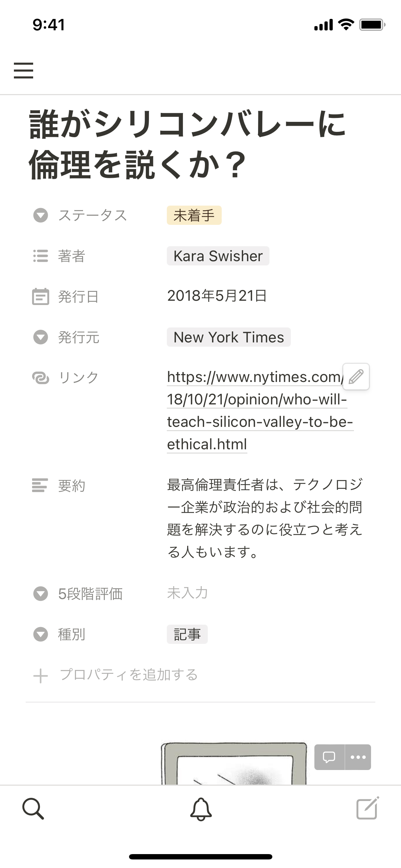This screenshot has width=401, height=868.
Task: Tap the calendar icon beside 発行日
Action: click(40, 296)
